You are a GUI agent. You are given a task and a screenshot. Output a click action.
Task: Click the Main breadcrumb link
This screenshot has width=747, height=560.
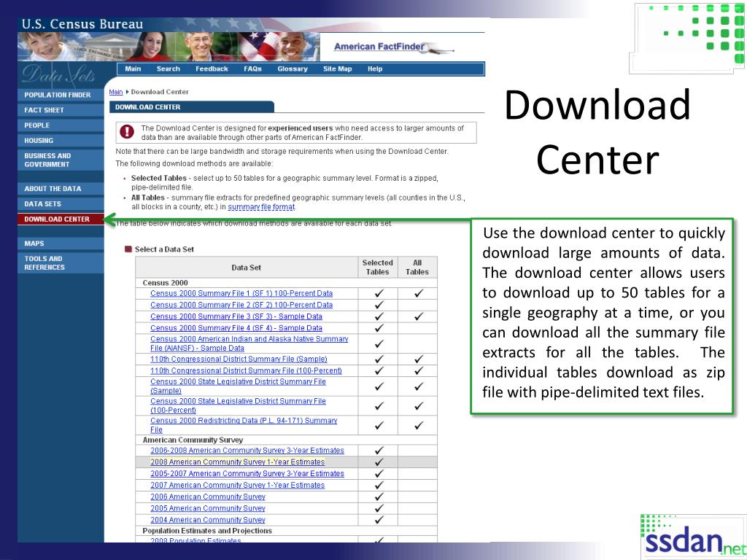(x=116, y=92)
